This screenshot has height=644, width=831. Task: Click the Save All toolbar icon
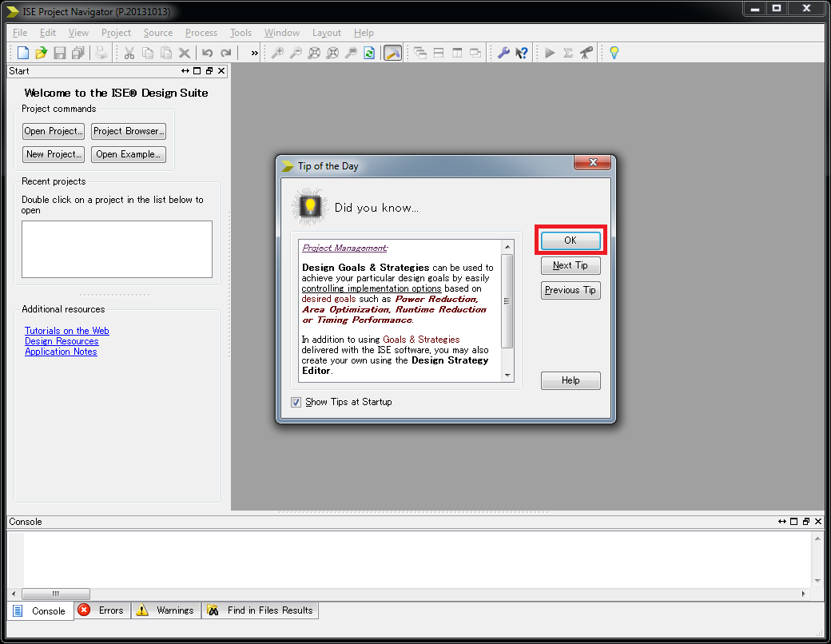point(78,53)
